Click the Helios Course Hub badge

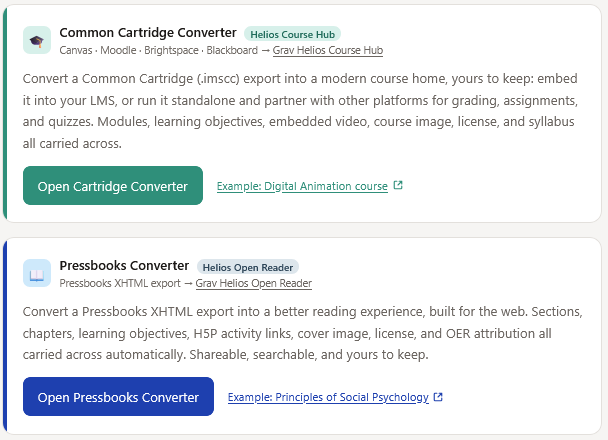pos(292,35)
